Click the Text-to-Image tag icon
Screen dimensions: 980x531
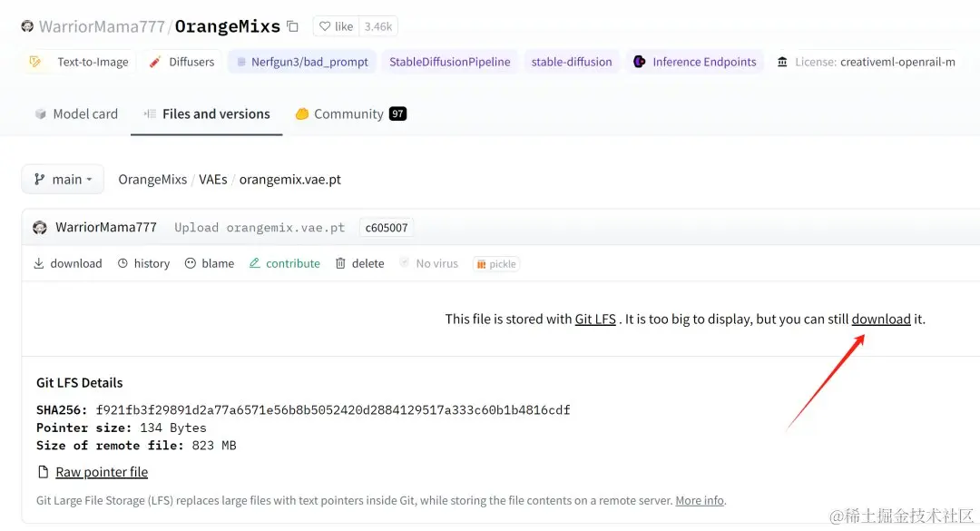point(35,62)
